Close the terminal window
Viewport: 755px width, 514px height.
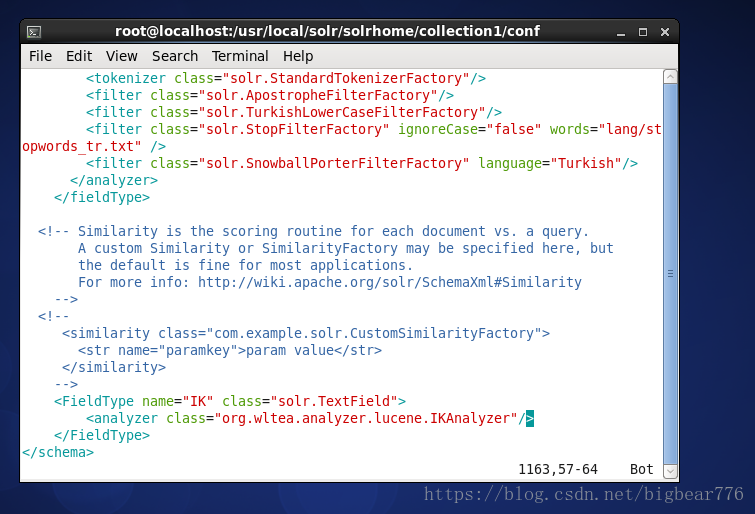click(x=665, y=32)
